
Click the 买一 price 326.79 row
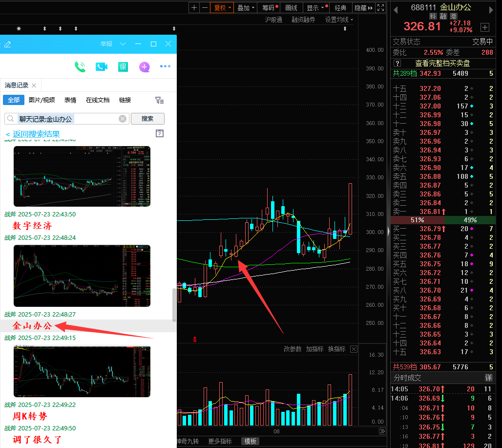[443, 229]
